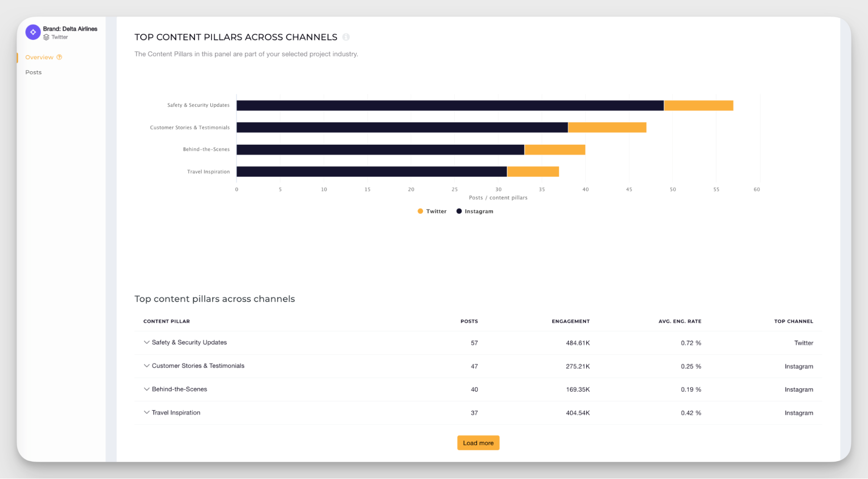Click the Avg. Eng. Rate column header

(680, 321)
